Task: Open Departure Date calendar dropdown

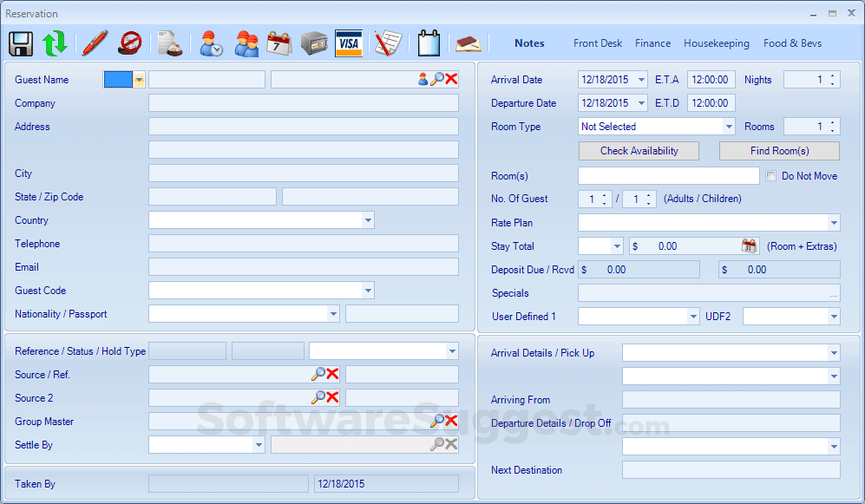Action: point(641,103)
